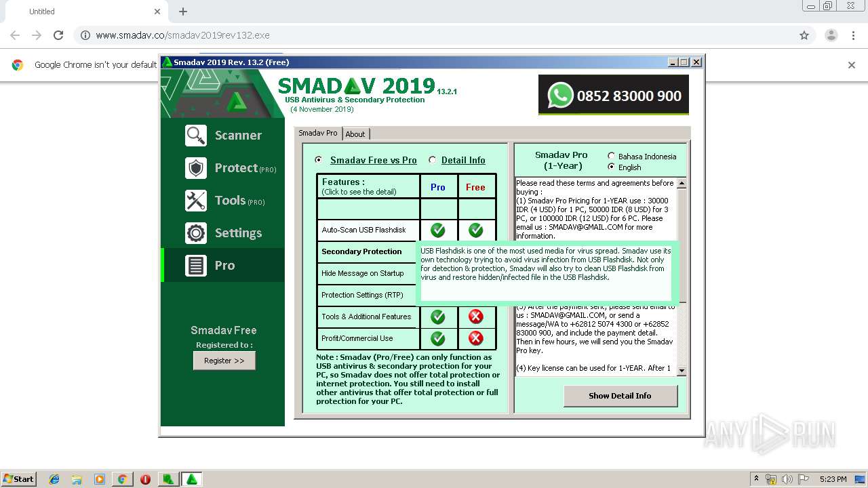Viewport: 868px width, 488px height.
Task: Select the Detail Info radio button
Action: point(433,160)
